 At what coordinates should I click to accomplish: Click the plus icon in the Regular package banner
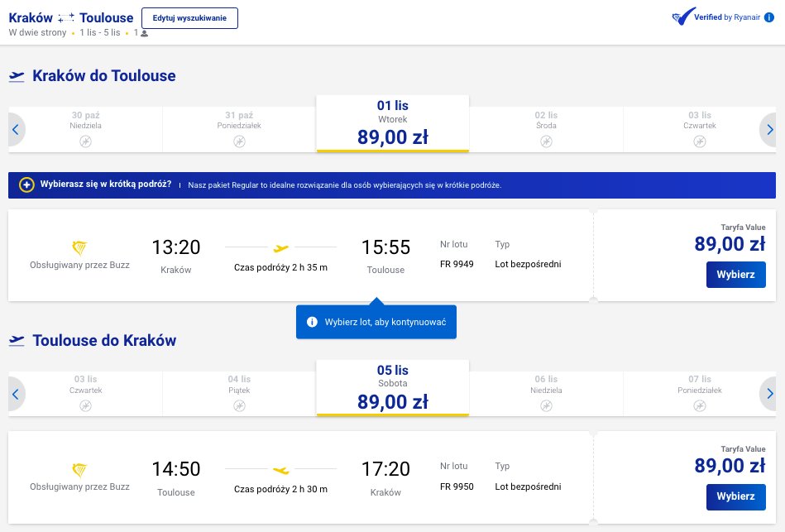26,185
